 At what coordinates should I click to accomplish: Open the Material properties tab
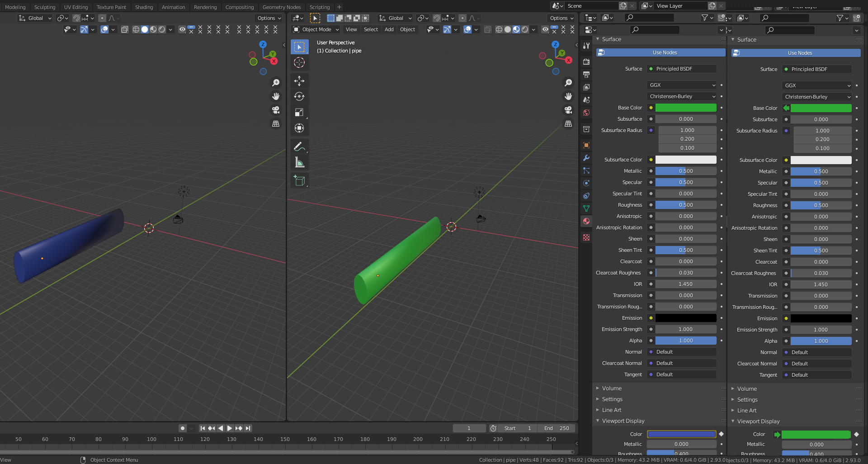[586, 221]
